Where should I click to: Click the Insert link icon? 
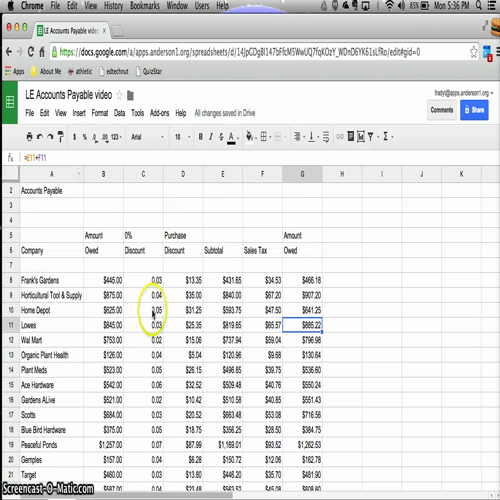340,136
